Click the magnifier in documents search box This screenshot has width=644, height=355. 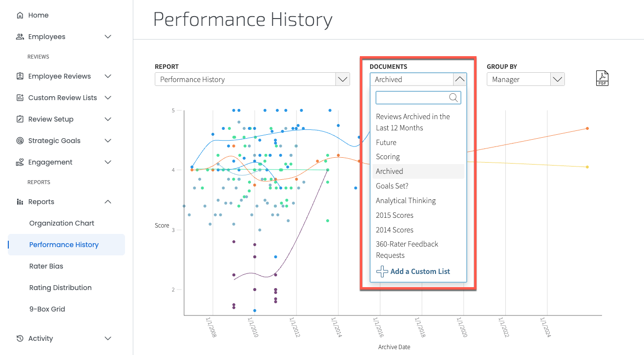pos(454,98)
